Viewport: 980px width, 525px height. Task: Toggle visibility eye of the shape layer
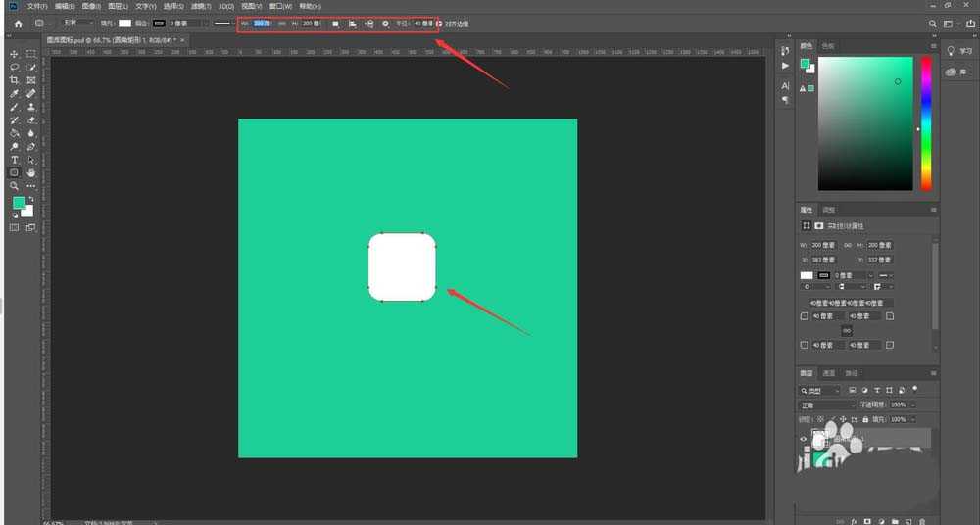point(804,439)
